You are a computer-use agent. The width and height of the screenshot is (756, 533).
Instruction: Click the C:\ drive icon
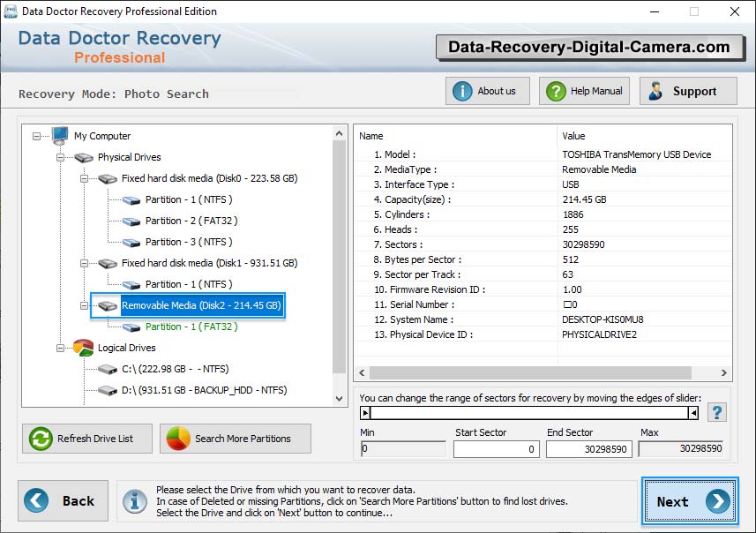pyautogui.click(x=108, y=370)
